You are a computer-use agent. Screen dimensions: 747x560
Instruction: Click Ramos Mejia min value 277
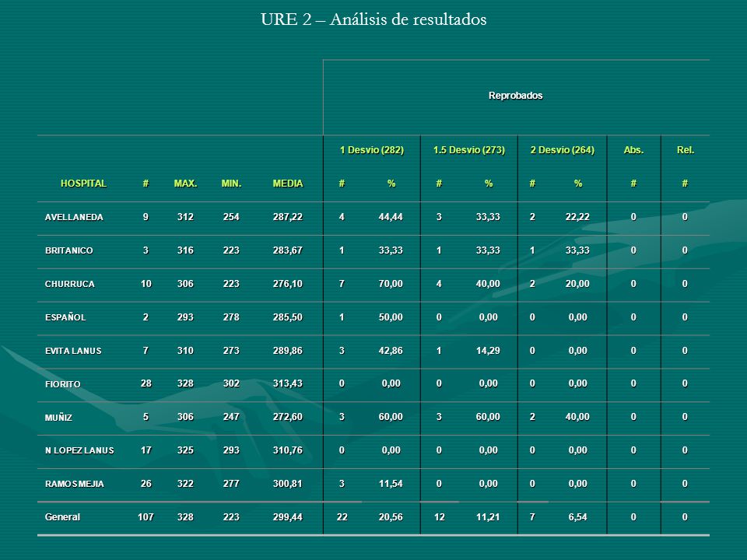231,483
